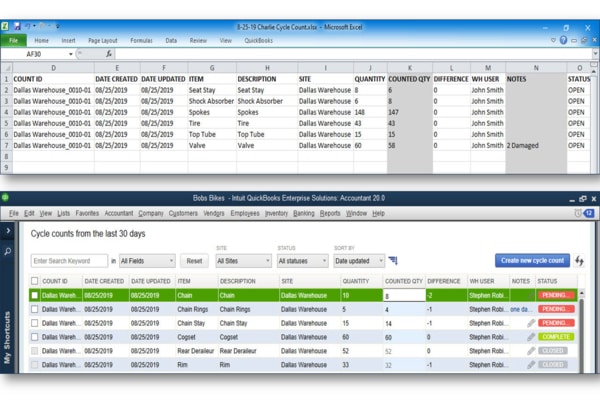Image resolution: width=600 pixels, height=400 pixels.
Task: Click the Excel application logo icon
Action: click(5, 26)
